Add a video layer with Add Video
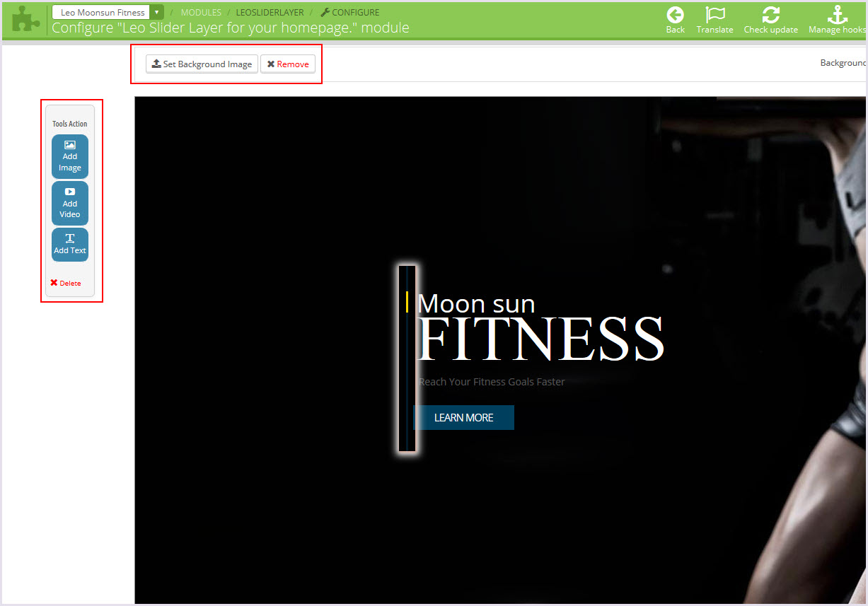This screenshot has height=606, width=868. pos(70,203)
